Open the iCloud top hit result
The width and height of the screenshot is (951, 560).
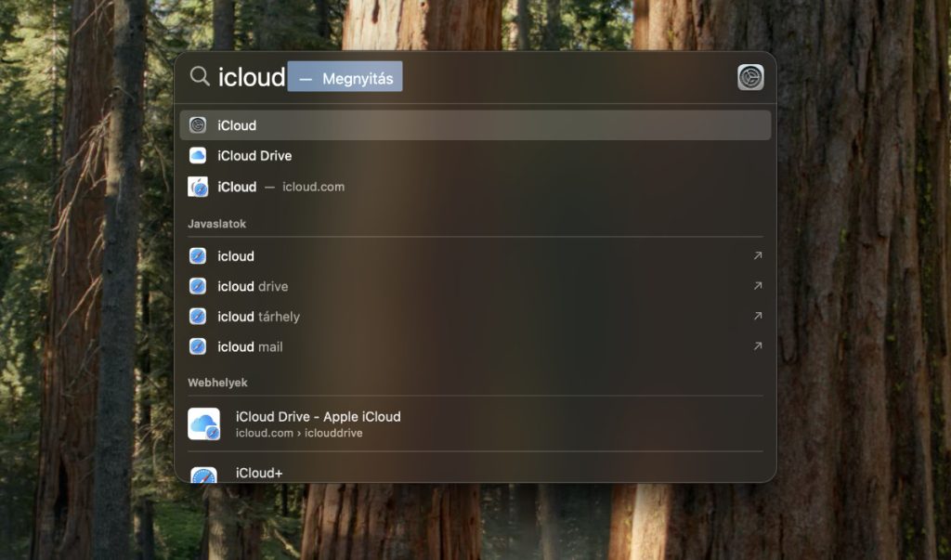coord(475,125)
